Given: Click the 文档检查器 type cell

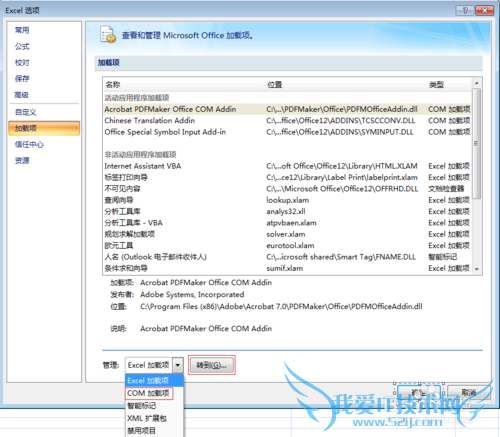Looking at the screenshot, I should pyautogui.click(x=446, y=189).
